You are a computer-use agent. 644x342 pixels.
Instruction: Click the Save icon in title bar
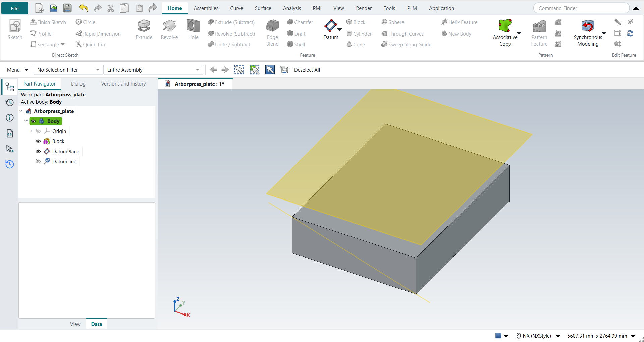pos(67,8)
